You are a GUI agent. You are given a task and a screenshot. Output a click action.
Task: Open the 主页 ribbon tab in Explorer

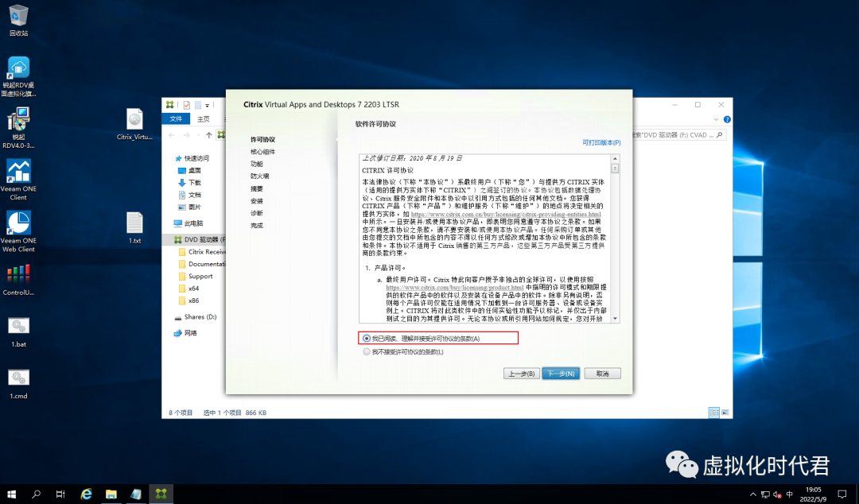[204, 119]
